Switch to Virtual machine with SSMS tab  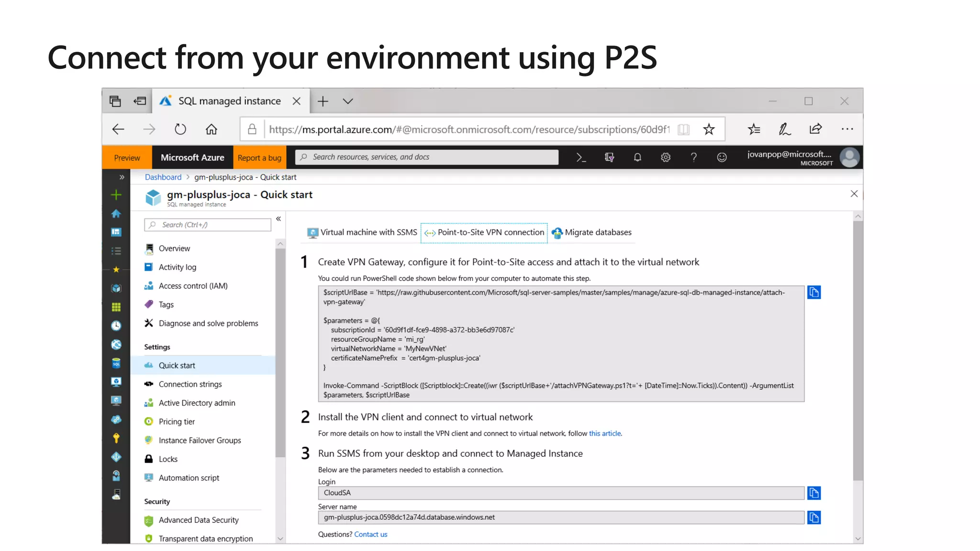(362, 232)
